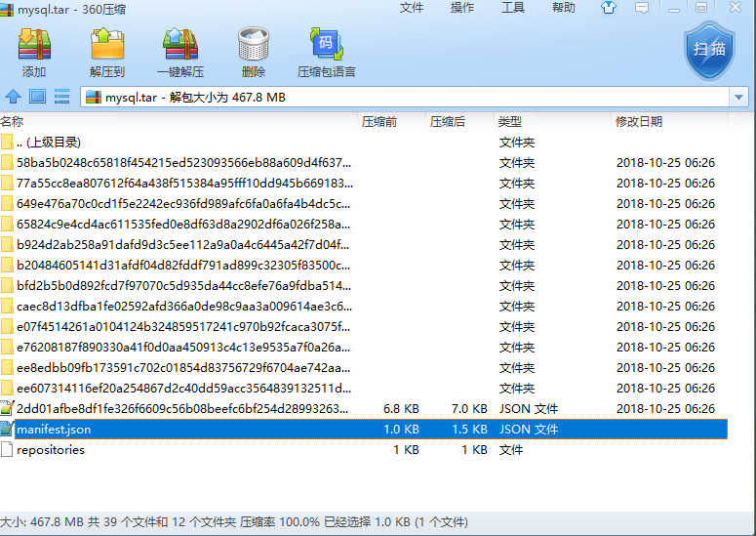Select folder ee8edbb09fb173591c702c01...

tap(364, 368)
